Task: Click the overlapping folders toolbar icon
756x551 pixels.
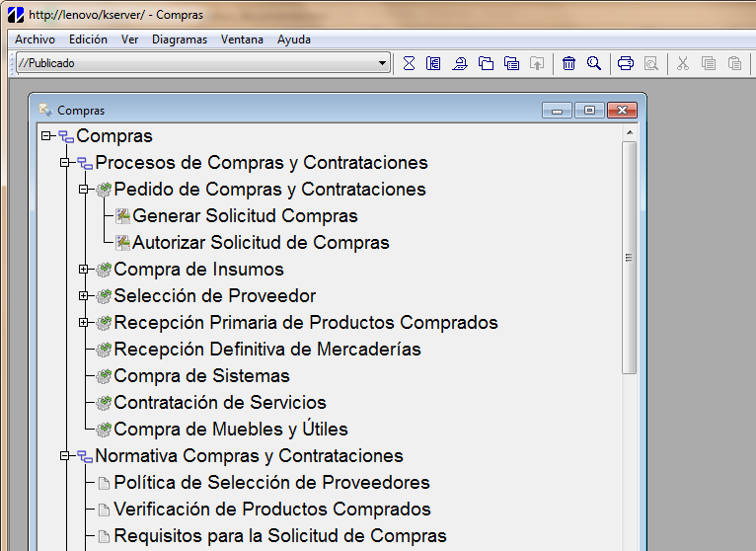Action: (x=486, y=63)
